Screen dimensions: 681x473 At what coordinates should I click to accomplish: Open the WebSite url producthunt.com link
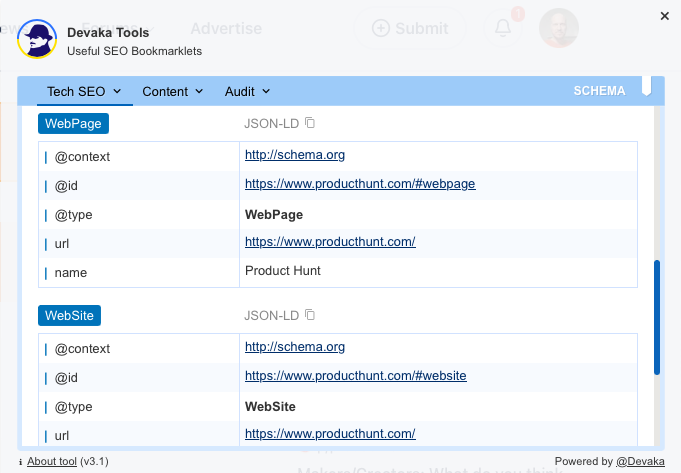click(x=330, y=433)
